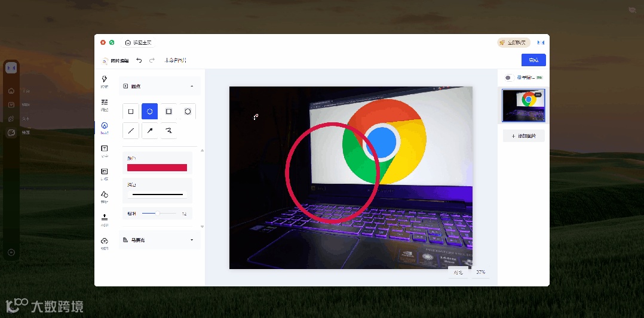Click the untitled image title text

[x=176, y=60]
